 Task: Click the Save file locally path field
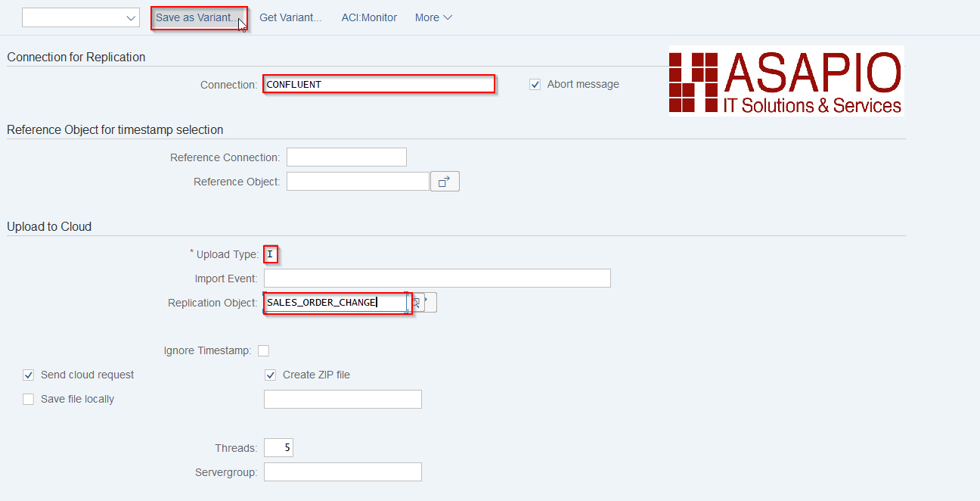point(343,399)
